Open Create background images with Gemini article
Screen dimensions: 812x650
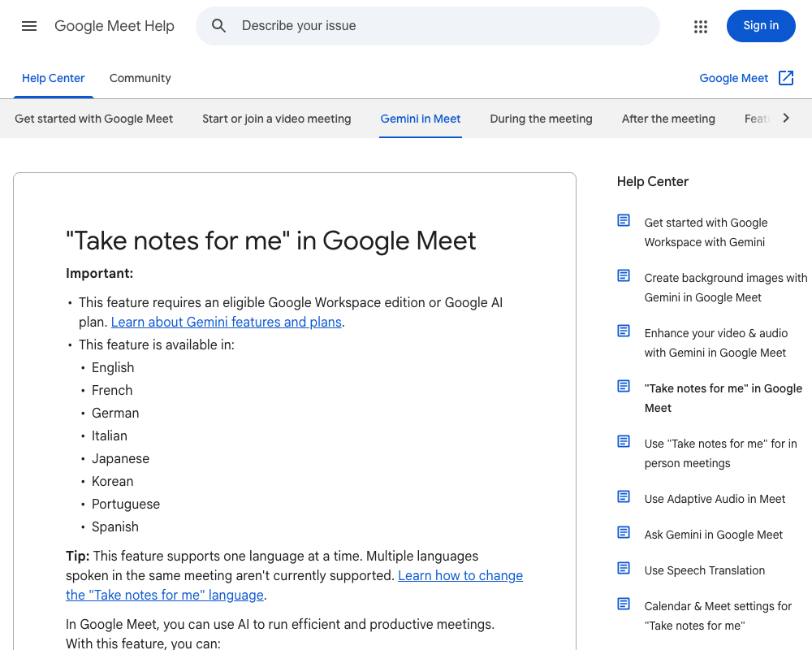[725, 288]
